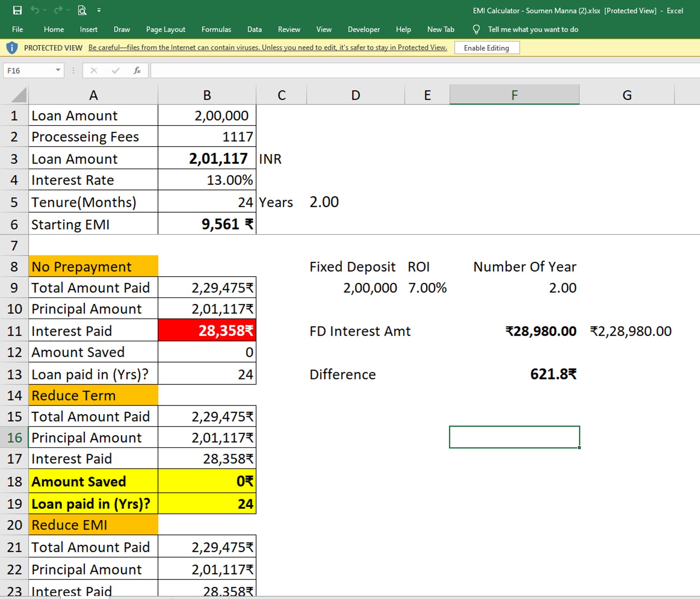Select the red Interest Paid cell B11

tap(207, 331)
